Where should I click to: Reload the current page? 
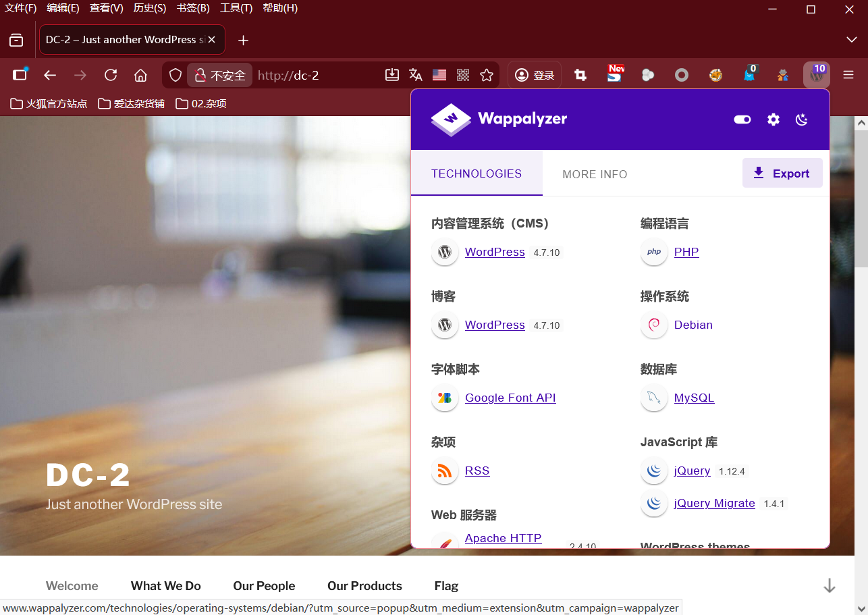pyautogui.click(x=111, y=75)
